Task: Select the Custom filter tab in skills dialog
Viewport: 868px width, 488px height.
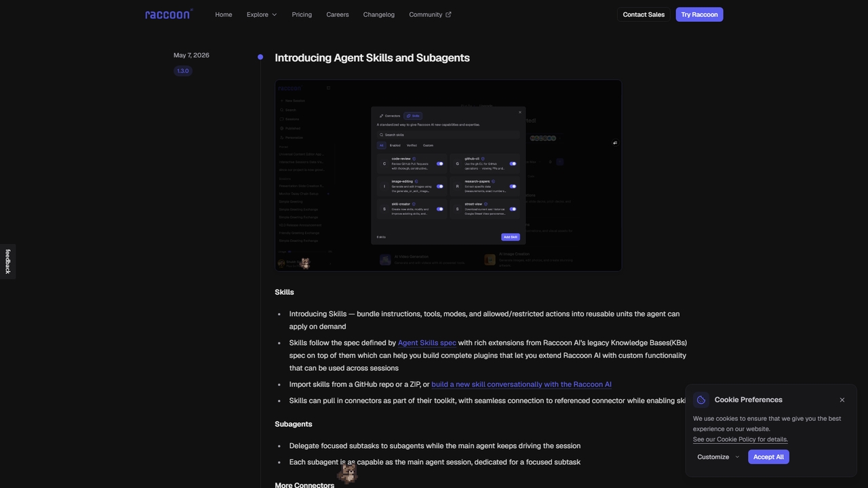Action: click(428, 145)
